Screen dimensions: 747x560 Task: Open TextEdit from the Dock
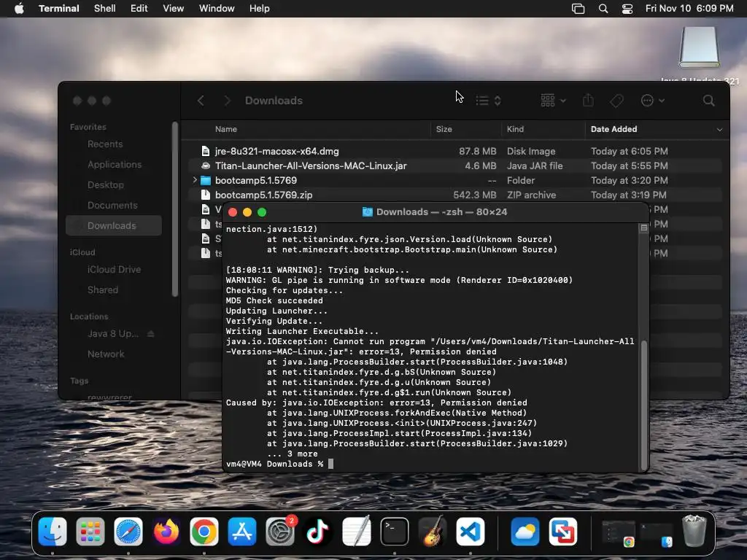pos(356,531)
